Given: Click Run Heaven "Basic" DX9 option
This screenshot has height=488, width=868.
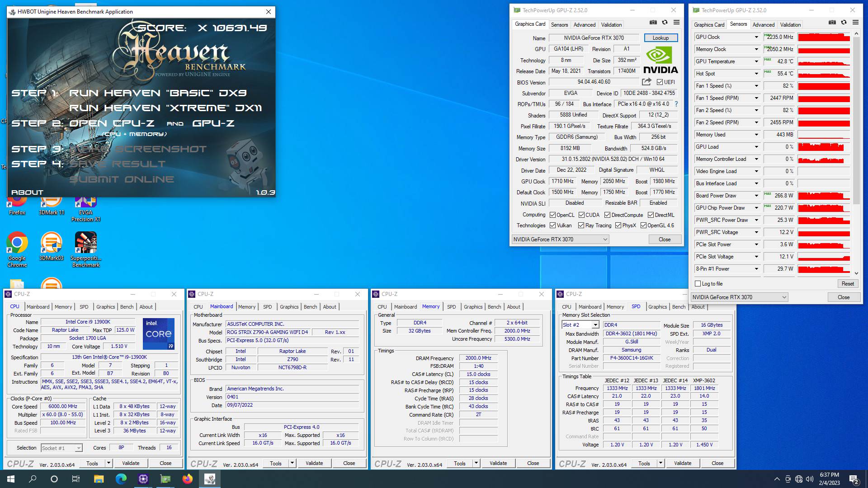Looking at the screenshot, I should click(x=158, y=93).
